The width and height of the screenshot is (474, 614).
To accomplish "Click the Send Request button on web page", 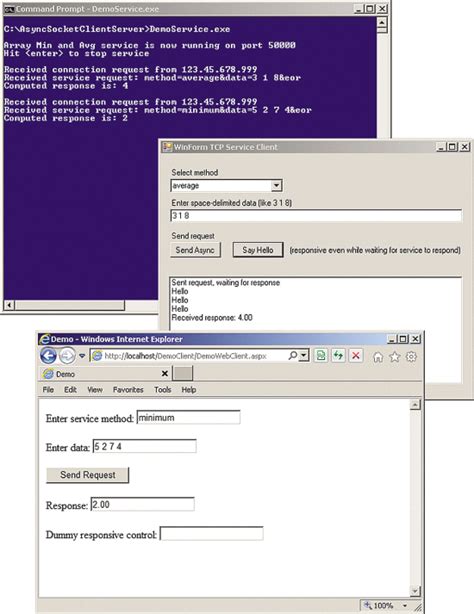I will (88, 475).
